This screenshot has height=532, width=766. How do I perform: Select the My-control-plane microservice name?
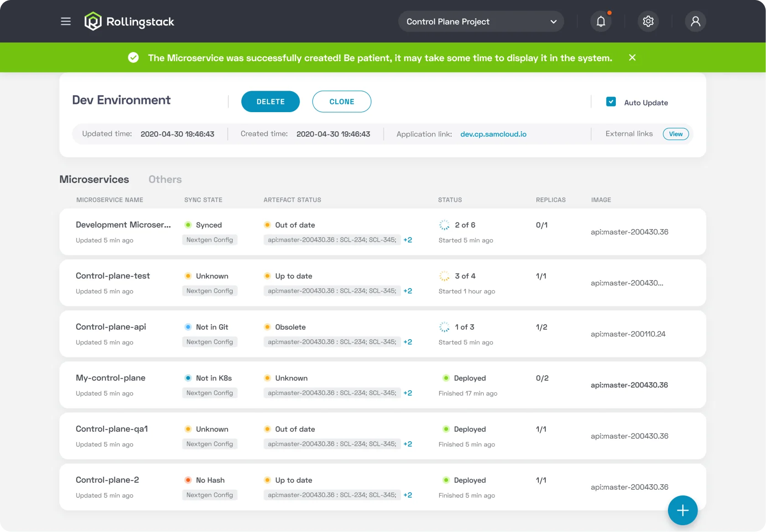110,378
